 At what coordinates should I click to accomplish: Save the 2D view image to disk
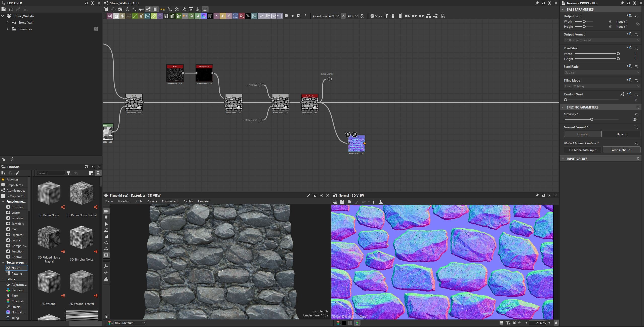(342, 202)
